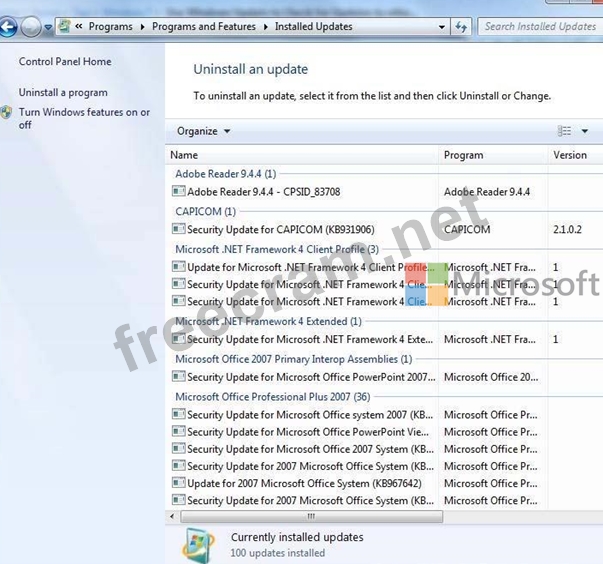Expand arrow after Programs and Features breadcrumb
The width and height of the screenshot is (603, 564).
[266, 27]
